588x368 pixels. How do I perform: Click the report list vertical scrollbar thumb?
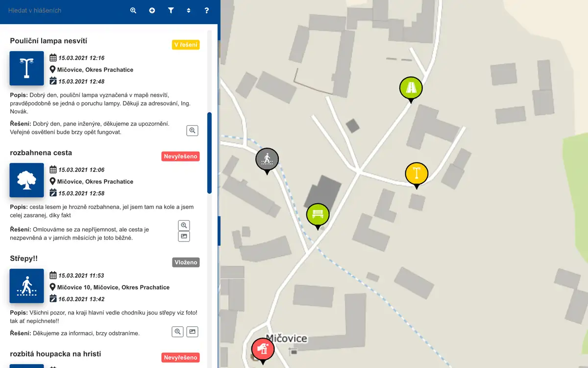(x=210, y=153)
